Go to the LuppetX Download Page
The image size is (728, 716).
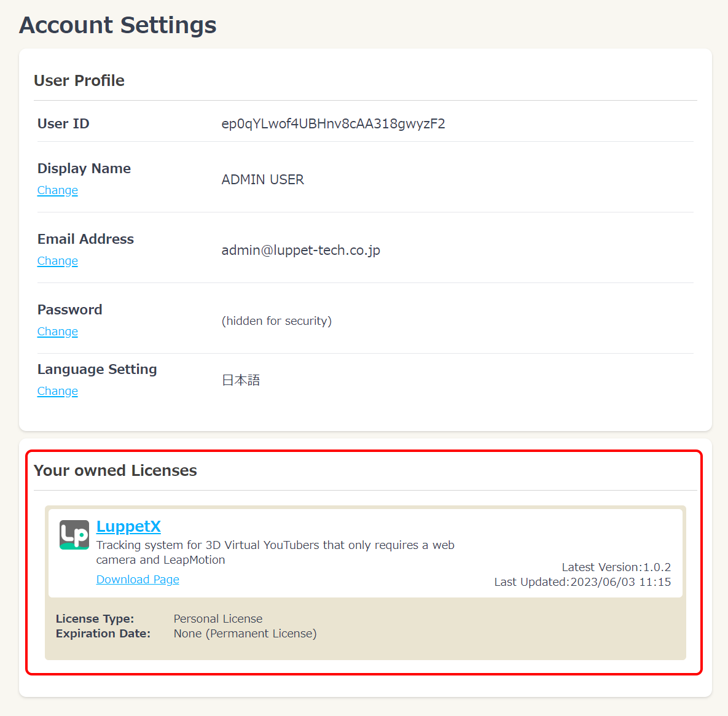(x=138, y=580)
